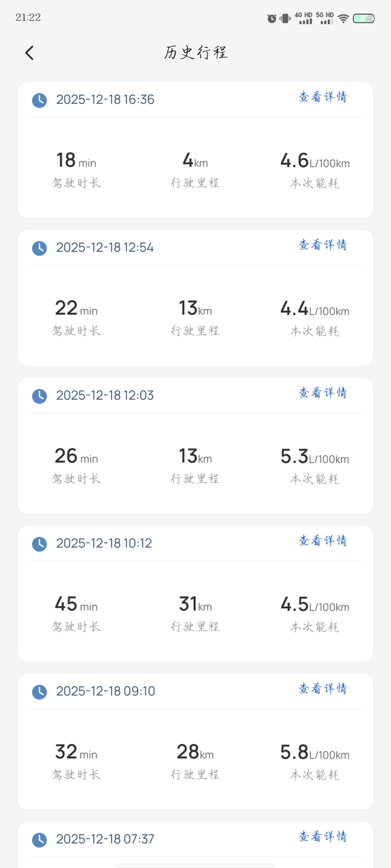Open 查看详情 for the 12:03 trip
The height and width of the screenshot is (868, 391).
[323, 393]
